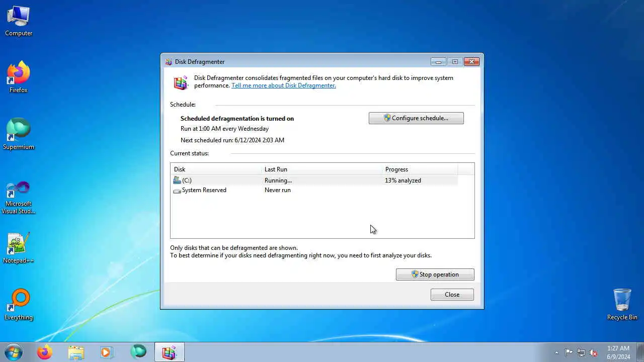This screenshot has height=362, width=644.
Task: Select the System Reserved disk row
Action: pyautogui.click(x=315, y=190)
